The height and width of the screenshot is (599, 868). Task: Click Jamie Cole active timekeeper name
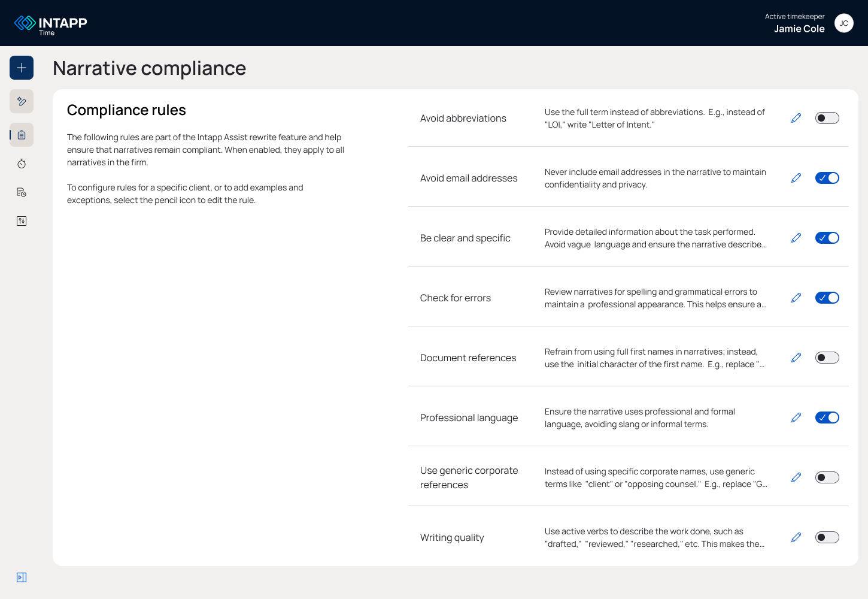point(799,29)
